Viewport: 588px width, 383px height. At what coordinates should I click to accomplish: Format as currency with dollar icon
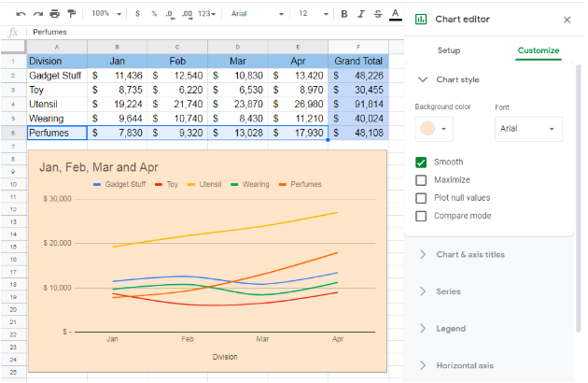pos(137,14)
